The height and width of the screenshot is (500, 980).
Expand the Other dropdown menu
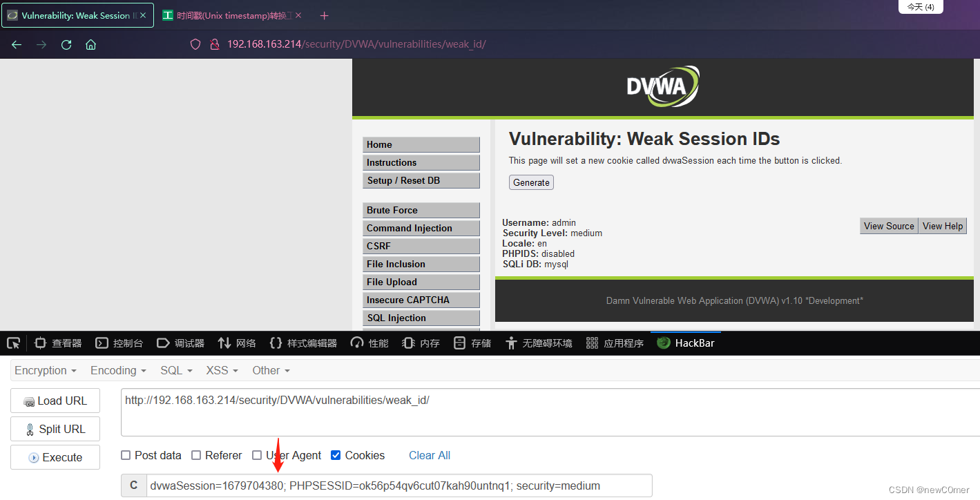(271, 370)
